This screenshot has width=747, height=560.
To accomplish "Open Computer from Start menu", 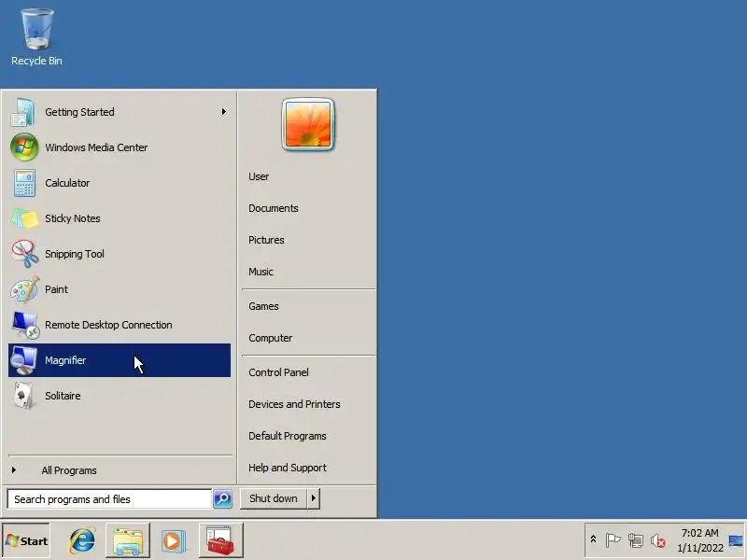I will (271, 338).
